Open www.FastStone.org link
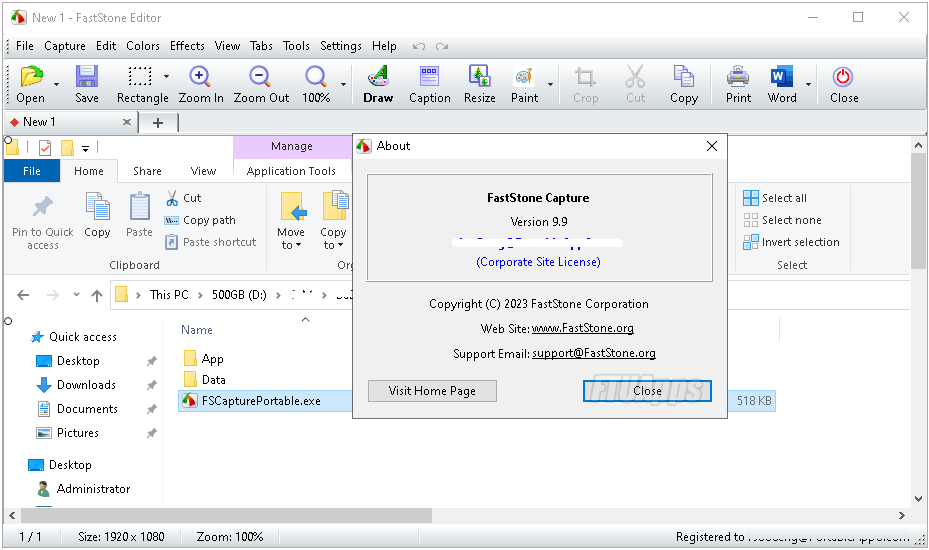This screenshot has width=929, height=550. click(582, 328)
